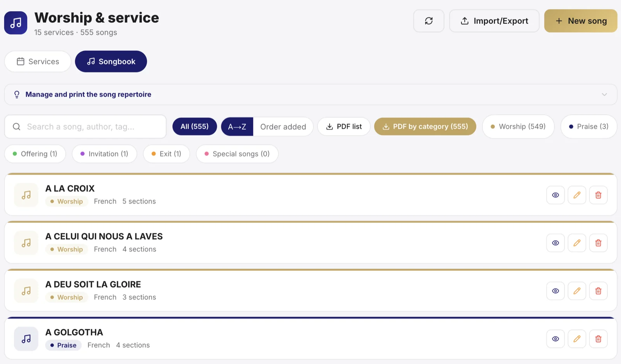The height and width of the screenshot is (364, 621).
Task: Click music note icon of A CELUI QUI NOUS A LAVES
Action: 26,243
